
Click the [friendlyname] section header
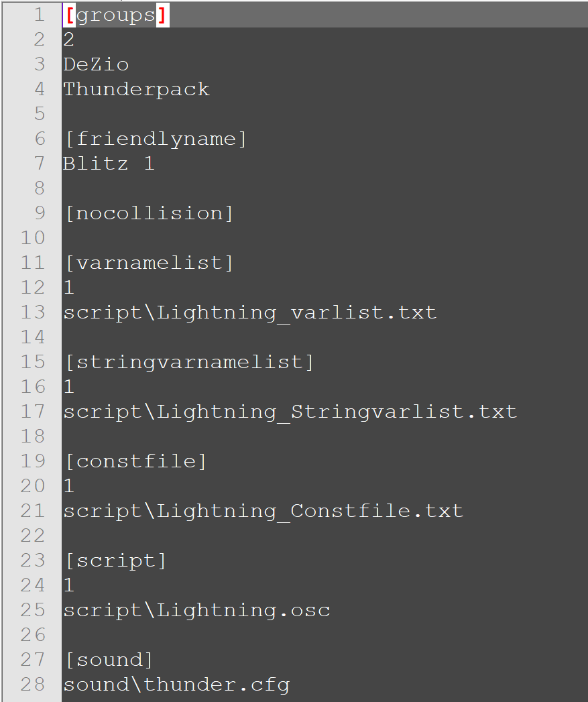pyautogui.click(x=156, y=139)
